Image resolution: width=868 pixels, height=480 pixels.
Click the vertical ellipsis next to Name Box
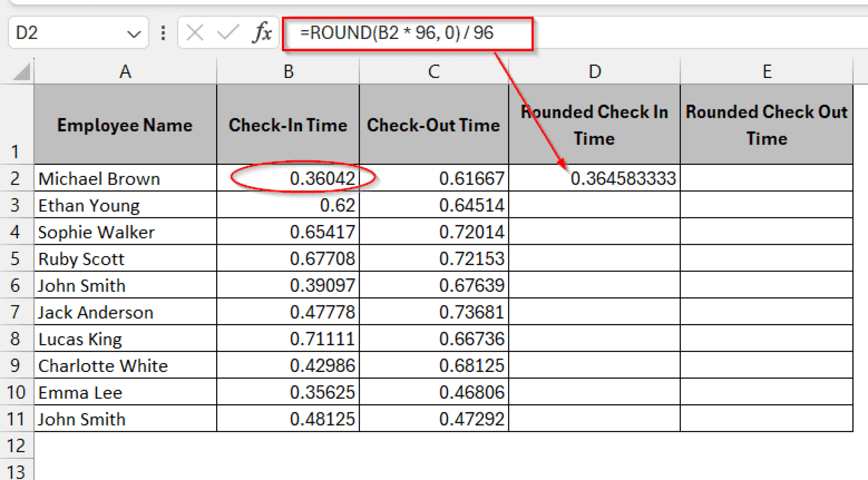(162, 32)
